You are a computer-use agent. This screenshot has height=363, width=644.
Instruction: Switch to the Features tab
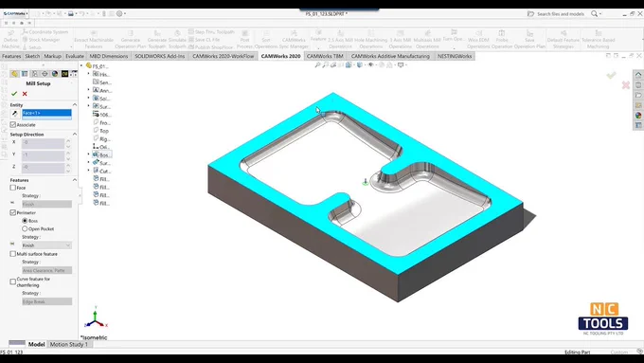click(11, 56)
